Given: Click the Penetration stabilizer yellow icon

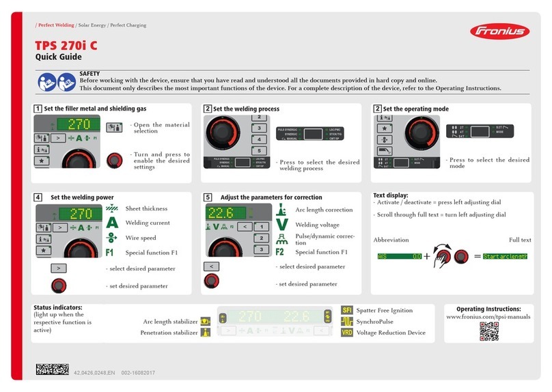Looking at the screenshot, I should click(205, 332).
